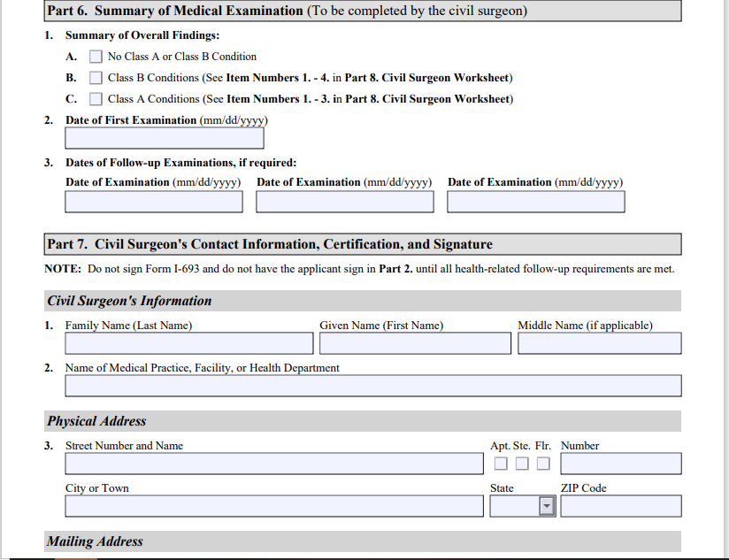Select the ZIP Code input field
Viewport: 729px width, 560px height.
pyautogui.click(x=621, y=506)
